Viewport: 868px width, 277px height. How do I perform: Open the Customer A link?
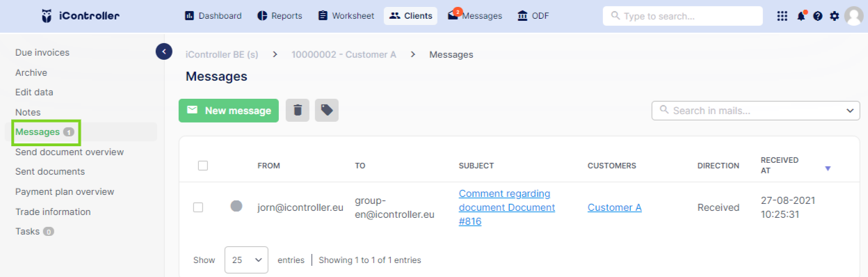click(x=615, y=207)
